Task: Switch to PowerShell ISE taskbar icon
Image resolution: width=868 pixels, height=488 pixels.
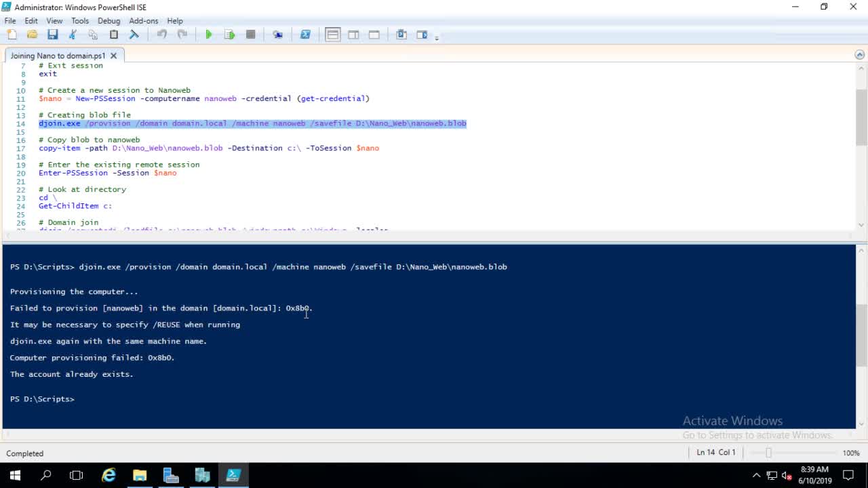Action: [233, 475]
